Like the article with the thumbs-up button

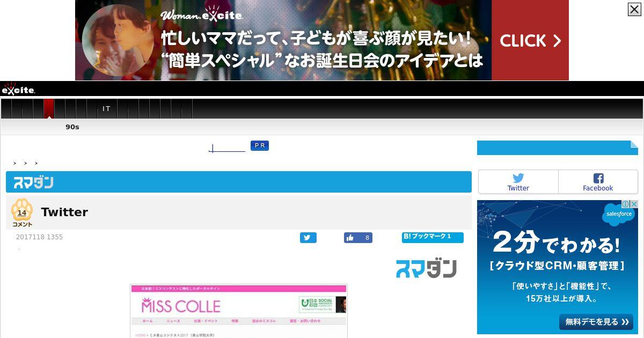(x=358, y=238)
